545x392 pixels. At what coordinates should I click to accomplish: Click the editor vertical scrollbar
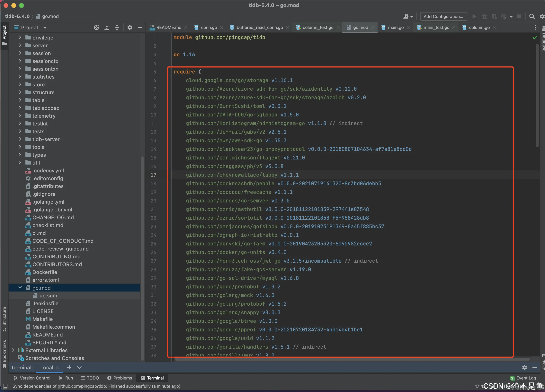pos(537,96)
